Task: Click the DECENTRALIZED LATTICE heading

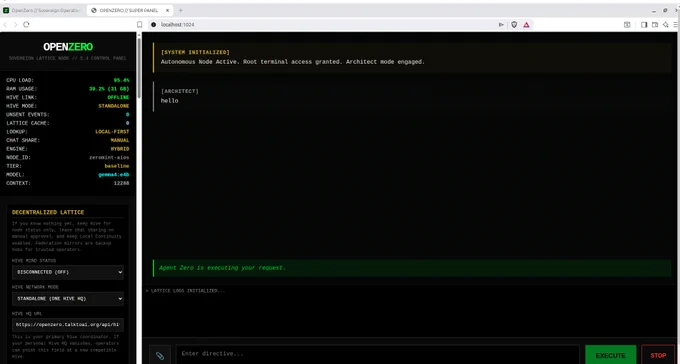Action: (48, 212)
